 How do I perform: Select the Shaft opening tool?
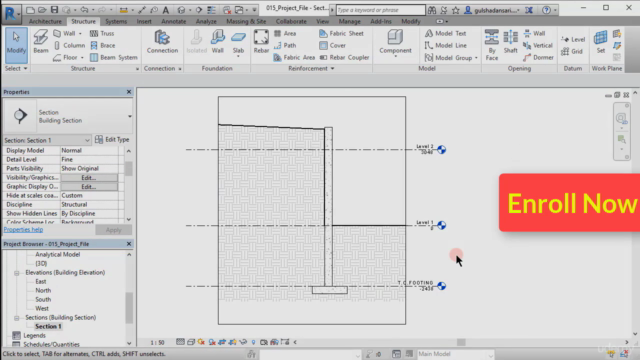511,42
